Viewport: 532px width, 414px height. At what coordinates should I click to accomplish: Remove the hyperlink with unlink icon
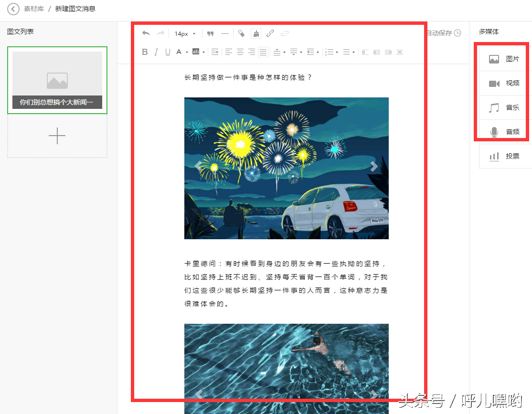[x=285, y=33]
